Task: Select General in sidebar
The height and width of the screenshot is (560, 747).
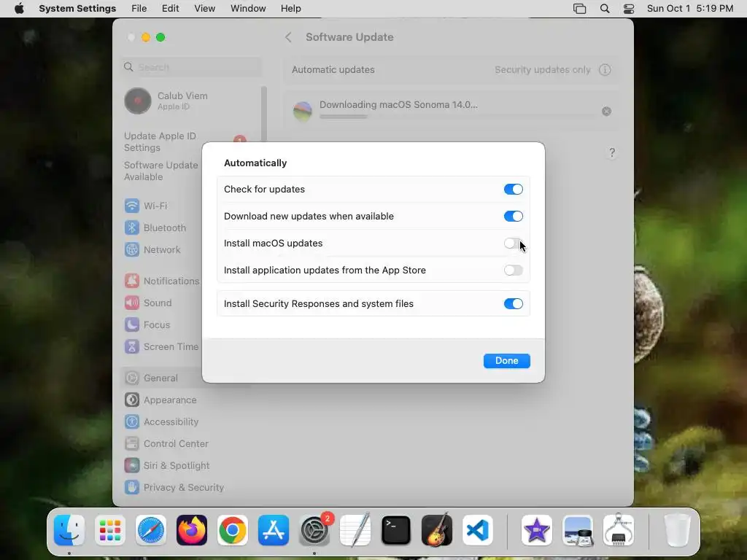Action: [151, 378]
